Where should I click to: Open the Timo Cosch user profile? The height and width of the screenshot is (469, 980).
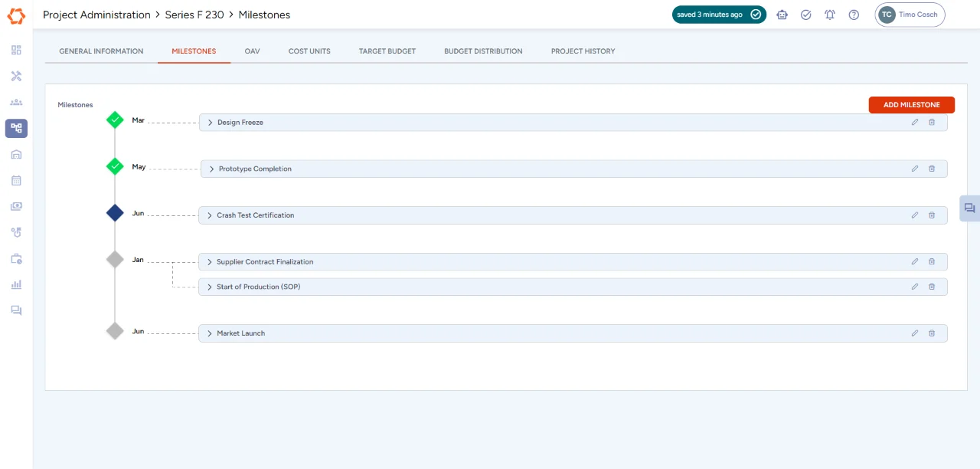(x=910, y=15)
